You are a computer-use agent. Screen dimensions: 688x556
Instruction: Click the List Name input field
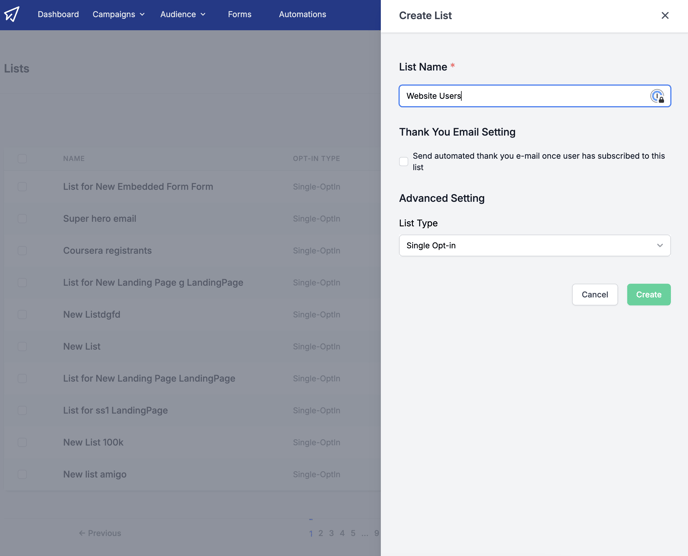pos(534,96)
